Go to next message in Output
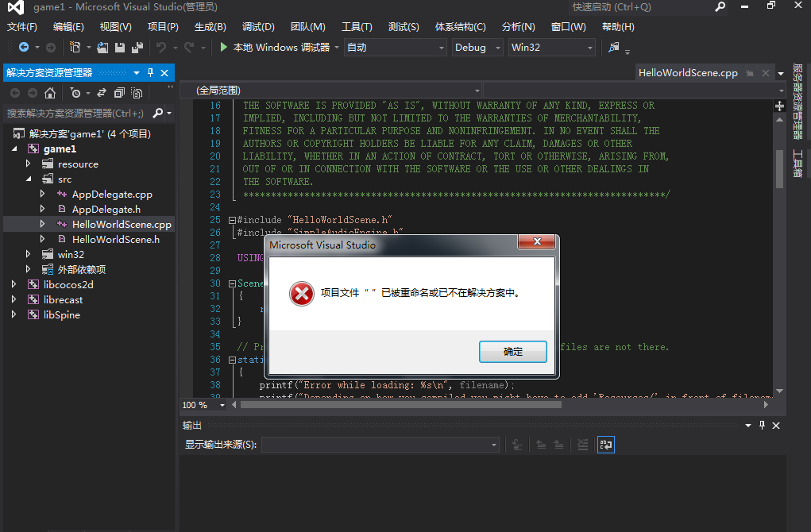Viewport: 811px width, 532px height. (558, 445)
